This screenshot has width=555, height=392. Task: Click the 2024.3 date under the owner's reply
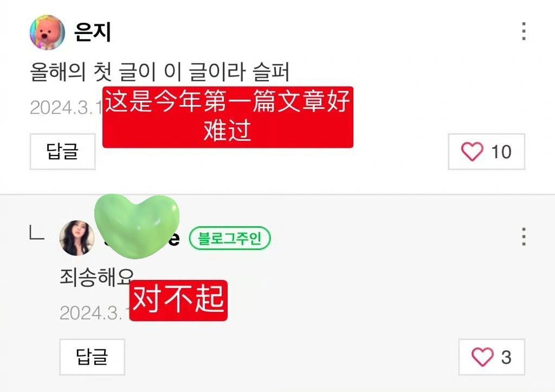click(x=94, y=313)
